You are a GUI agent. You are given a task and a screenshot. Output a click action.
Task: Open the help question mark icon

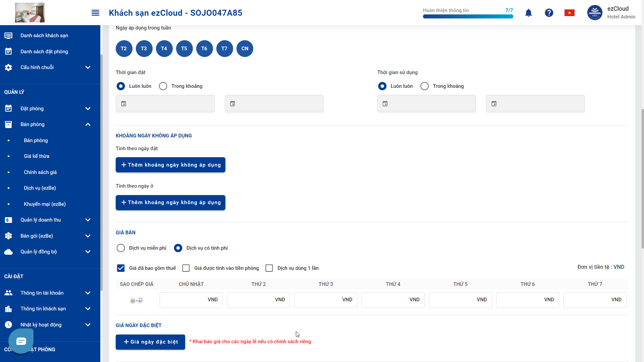[549, 13]
